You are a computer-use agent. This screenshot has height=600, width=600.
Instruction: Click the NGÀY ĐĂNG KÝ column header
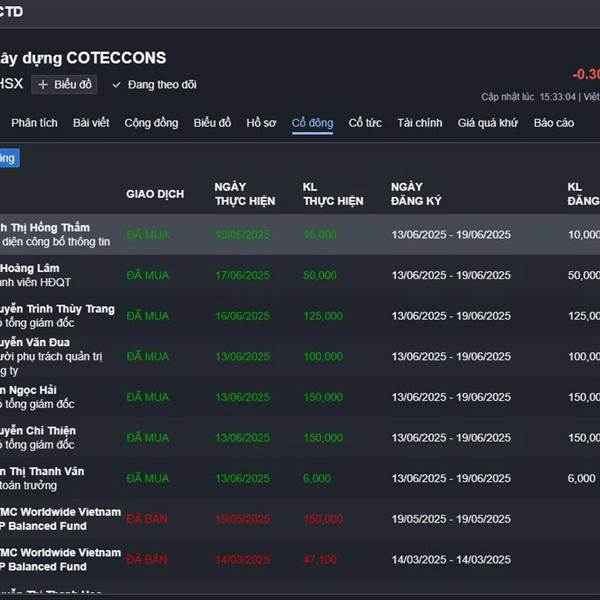click(x=416, y=194)
